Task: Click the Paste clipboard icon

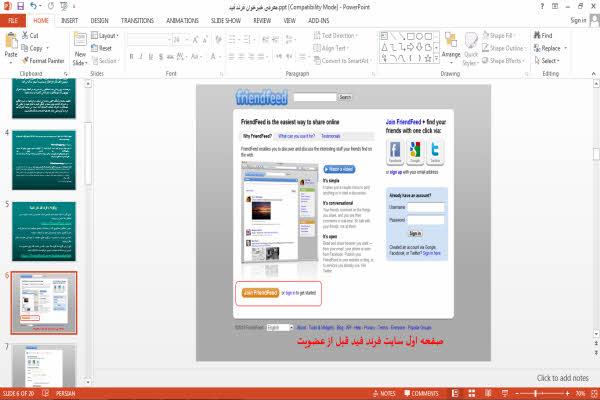Action: tap(11, 41)
